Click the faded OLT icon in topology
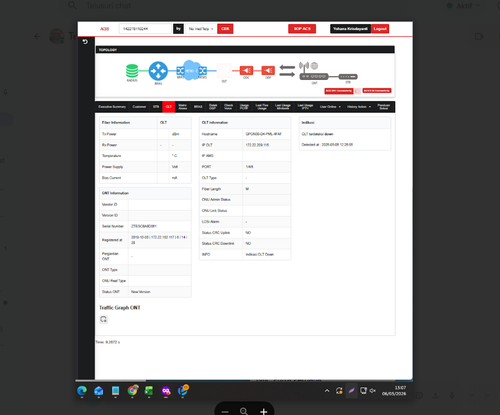The width and height of the screenshot is (500, 415). pos(224,70)
